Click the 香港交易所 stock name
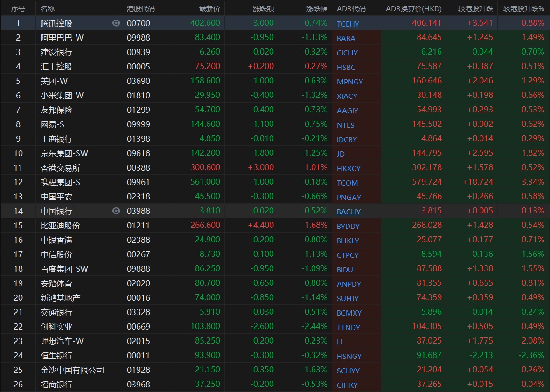 pyautogui.click(x=60, y=167)
